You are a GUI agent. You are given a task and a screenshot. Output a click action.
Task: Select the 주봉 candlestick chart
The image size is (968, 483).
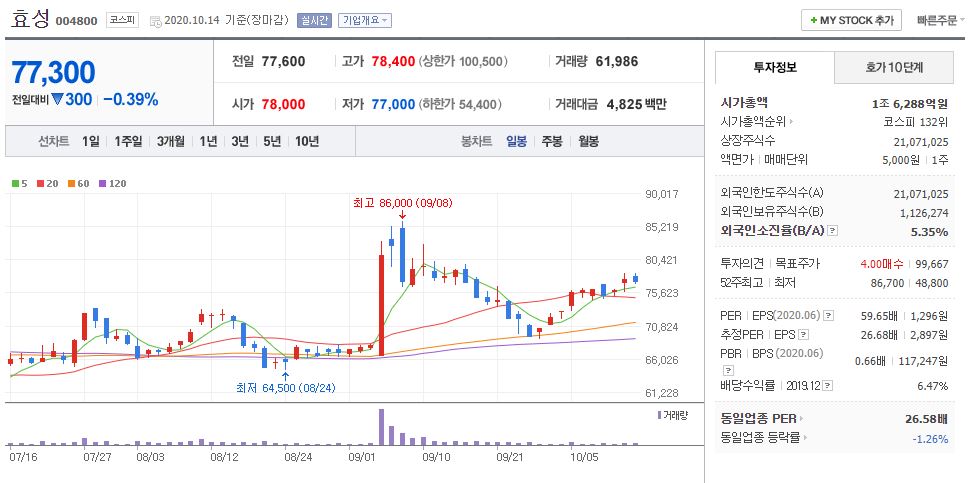[x=552, y=141]
